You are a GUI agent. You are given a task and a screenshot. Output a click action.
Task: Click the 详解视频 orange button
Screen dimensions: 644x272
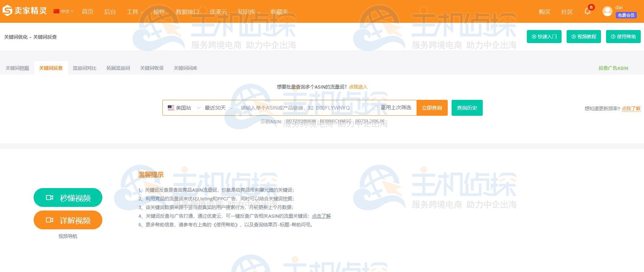68,220
